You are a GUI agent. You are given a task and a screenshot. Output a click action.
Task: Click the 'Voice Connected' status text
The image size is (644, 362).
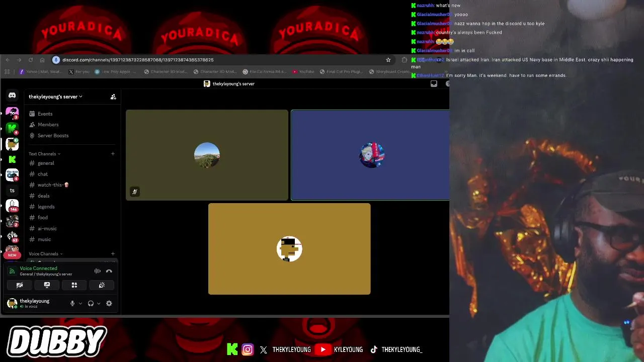38,268
